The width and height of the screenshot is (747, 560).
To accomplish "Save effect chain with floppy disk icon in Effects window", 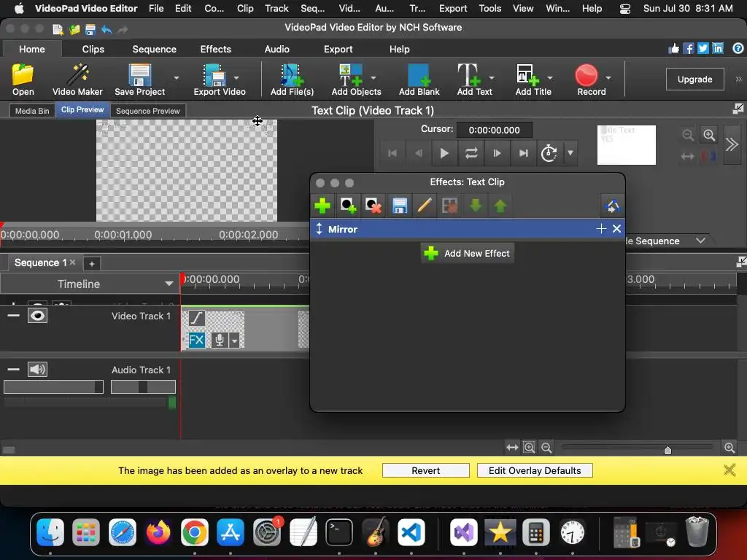I will 399,206.
